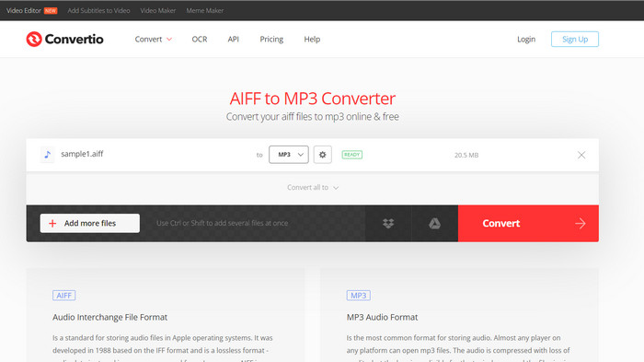Add files from Google Drive

tap(434, 223)
